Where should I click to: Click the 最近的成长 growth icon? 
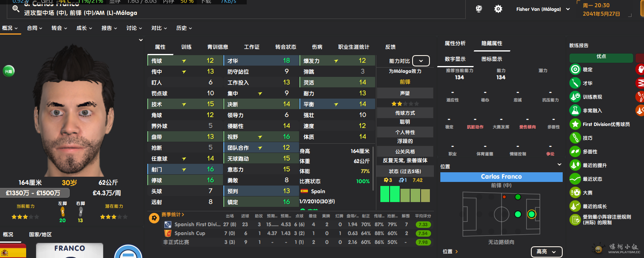(575, 206)
